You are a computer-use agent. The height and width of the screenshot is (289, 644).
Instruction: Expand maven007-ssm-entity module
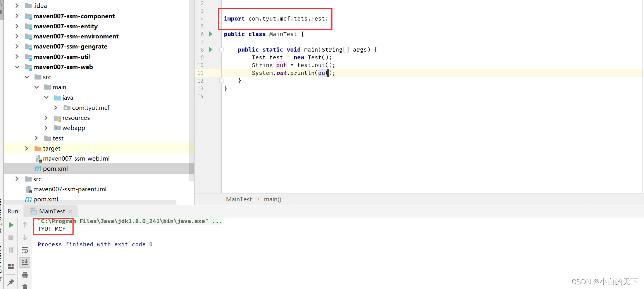click(x=17, y=26)
